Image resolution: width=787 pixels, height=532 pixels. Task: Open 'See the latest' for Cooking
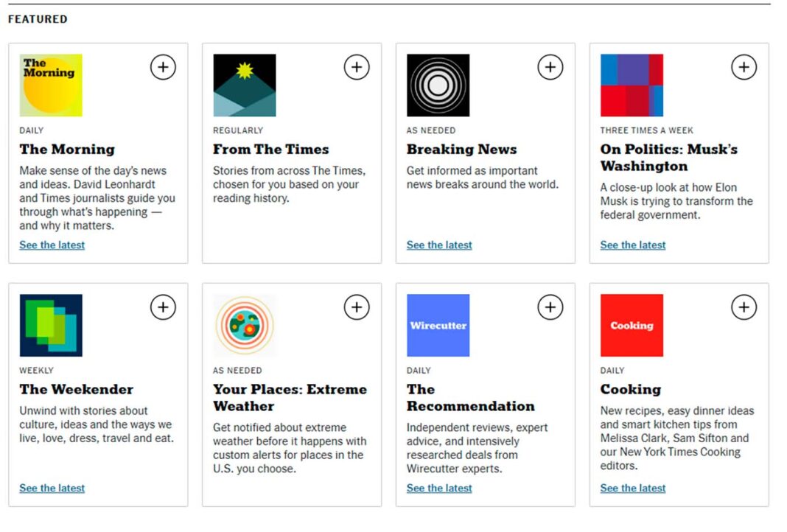coord(633,488)
